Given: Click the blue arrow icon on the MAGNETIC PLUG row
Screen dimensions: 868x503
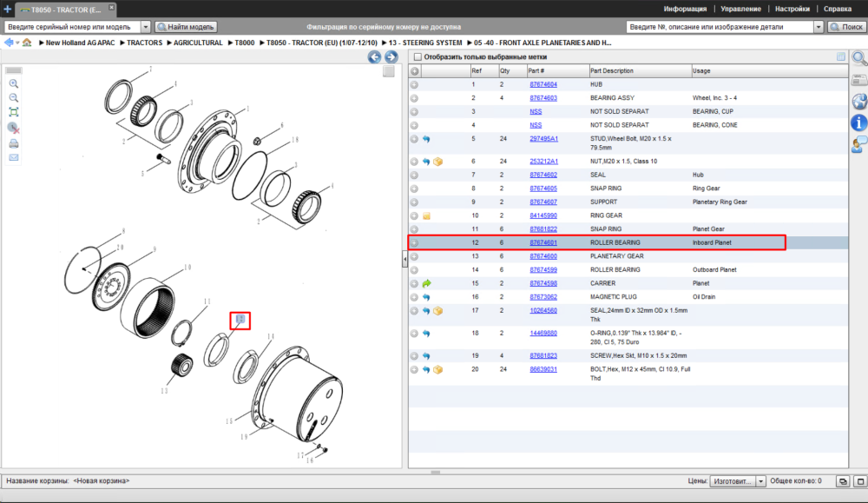Looking at the screenshot, I should coord(426,297).
